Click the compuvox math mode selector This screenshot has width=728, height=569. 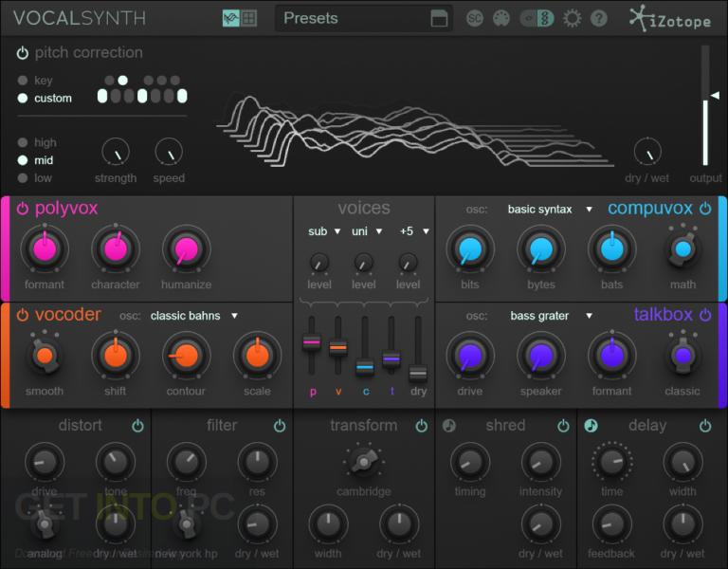click(x=682, y=249)
